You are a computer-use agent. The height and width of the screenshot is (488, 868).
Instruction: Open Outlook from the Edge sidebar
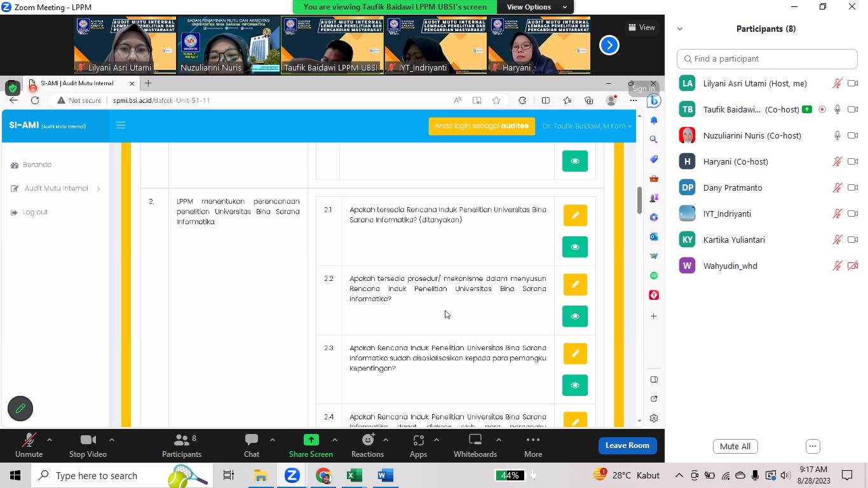654,236
